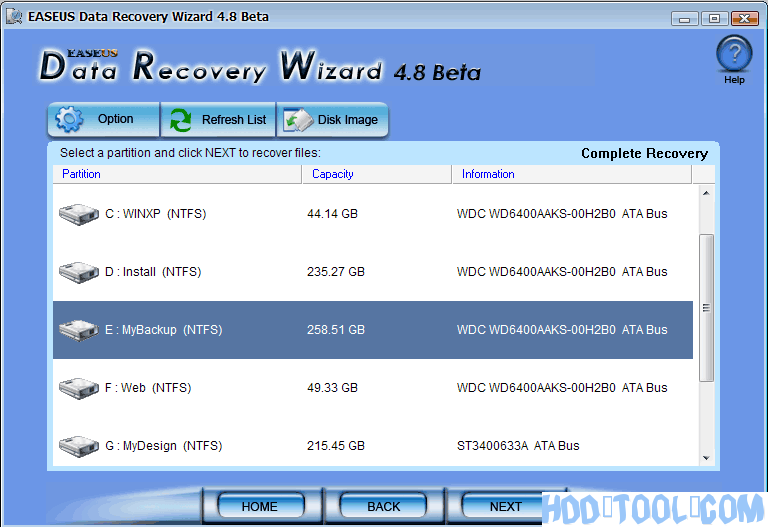The image size is (768, 527).
Task: Click the WDC info in the C: row
Action: click(x=562, y=214)
